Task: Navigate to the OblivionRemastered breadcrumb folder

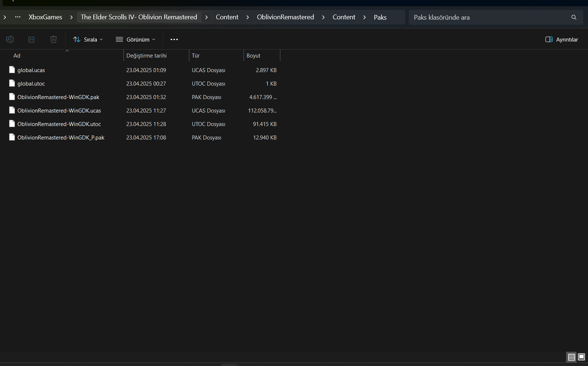Action: coord(285,17)
